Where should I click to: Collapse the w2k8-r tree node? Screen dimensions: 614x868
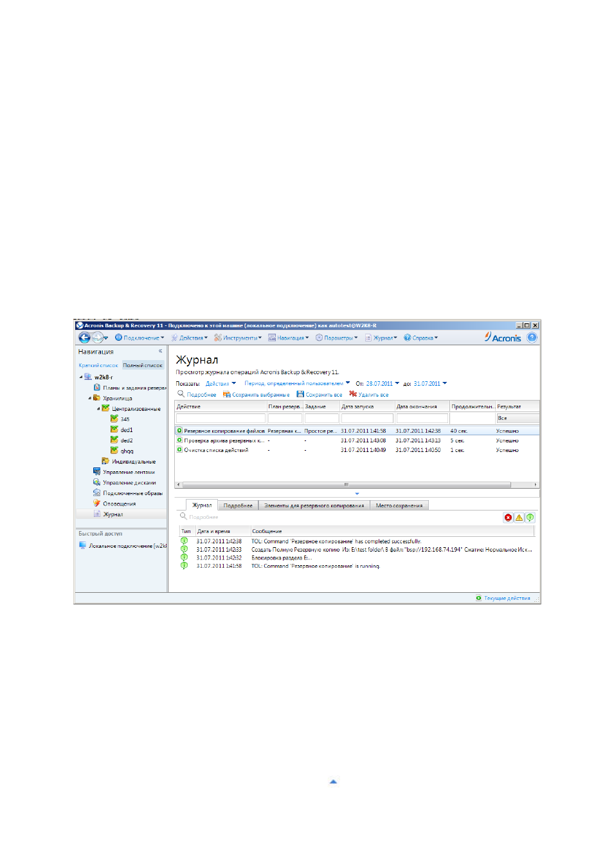coord(81,377)
